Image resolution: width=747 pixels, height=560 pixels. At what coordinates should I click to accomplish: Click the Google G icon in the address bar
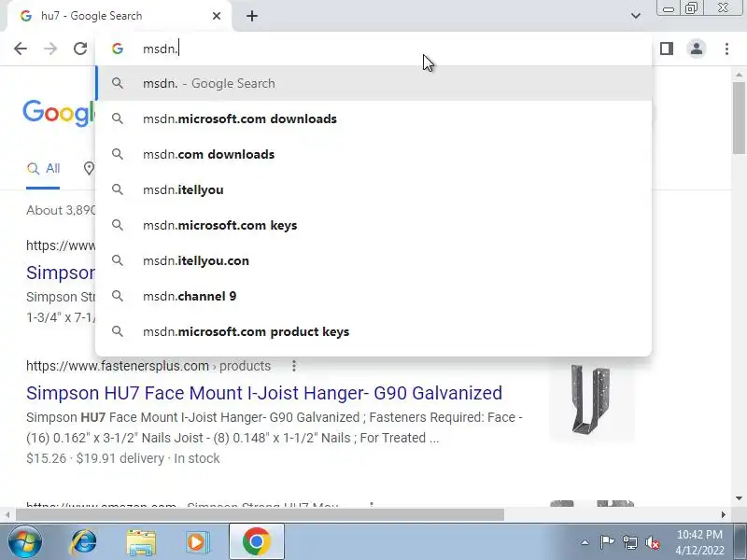pos(118,49)
